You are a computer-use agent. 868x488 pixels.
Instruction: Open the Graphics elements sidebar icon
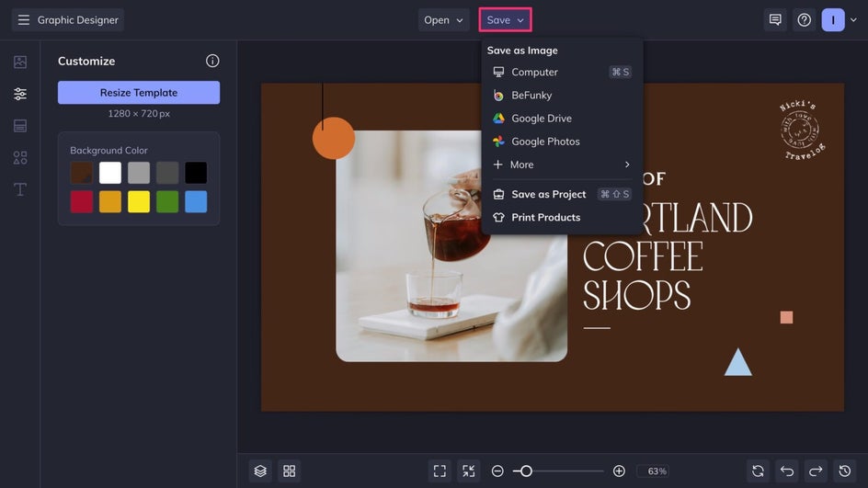[20, 158]
